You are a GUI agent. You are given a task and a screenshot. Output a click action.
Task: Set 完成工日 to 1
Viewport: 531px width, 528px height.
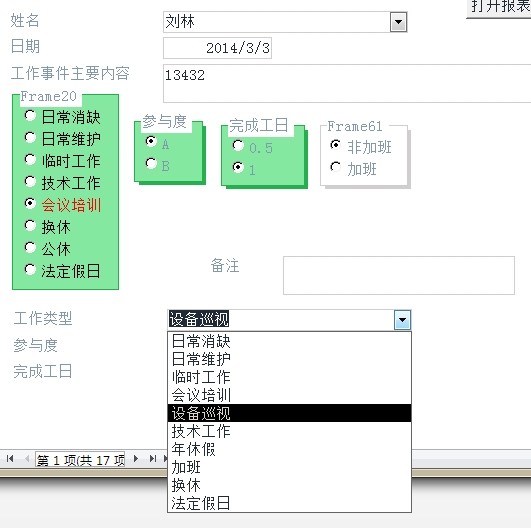click(x=238, y=167)
